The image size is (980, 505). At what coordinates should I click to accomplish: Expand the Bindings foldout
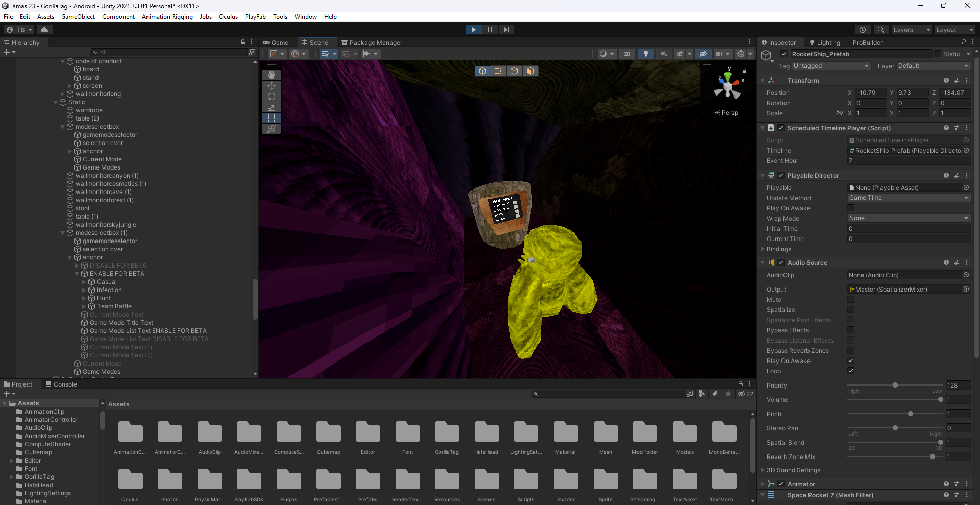point(763,249)
